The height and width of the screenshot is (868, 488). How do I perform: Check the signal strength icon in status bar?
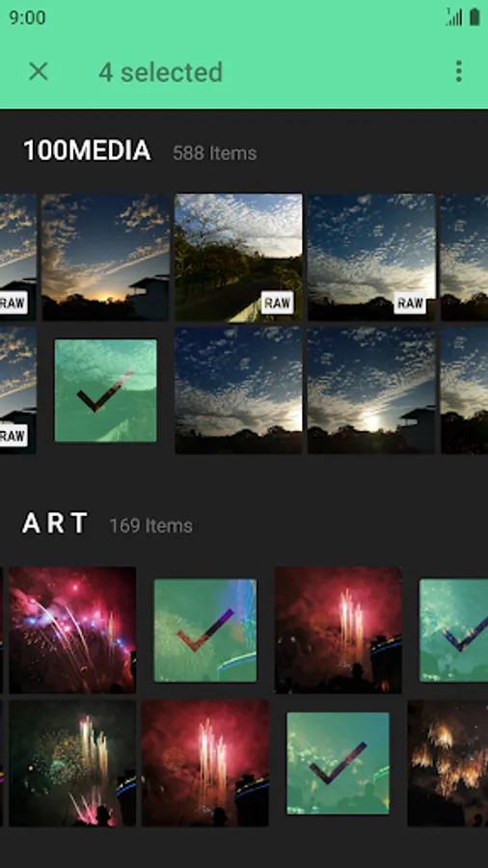454,17
